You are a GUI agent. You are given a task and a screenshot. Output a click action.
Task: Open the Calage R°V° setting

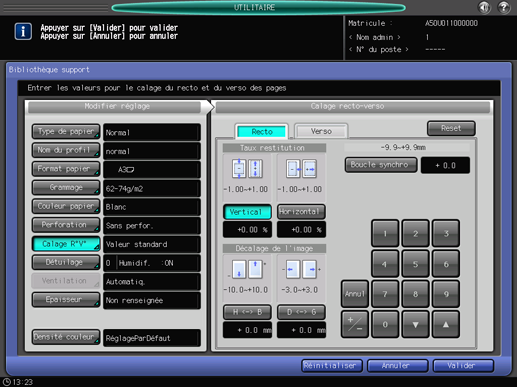coord(66,244)
